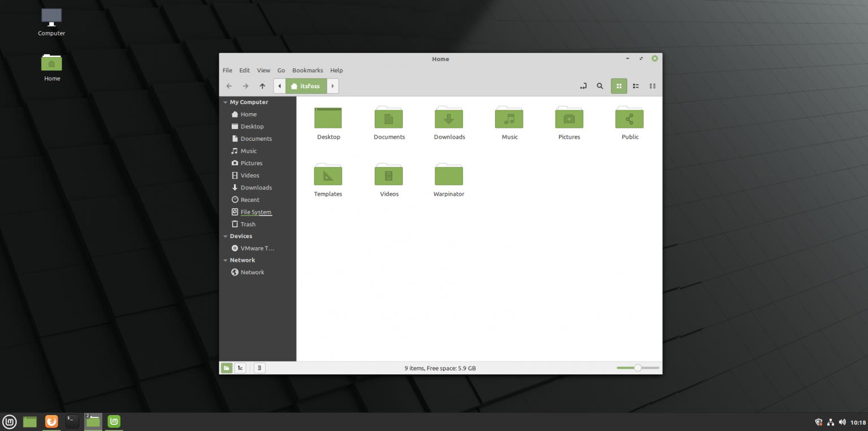
Task: Open the Bookmarks menu
Action: (307, 70)
